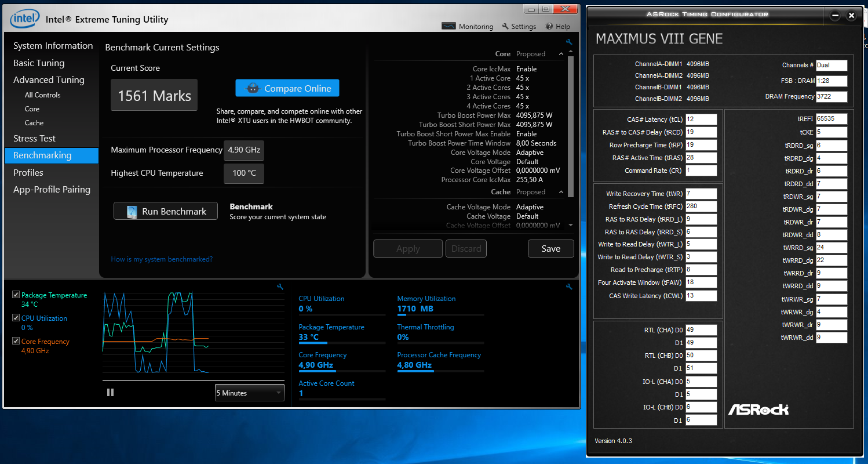Click the Four Activate Window (tFAW) field
This screenshot has height=464, width=868.
(x=701, y=283)
